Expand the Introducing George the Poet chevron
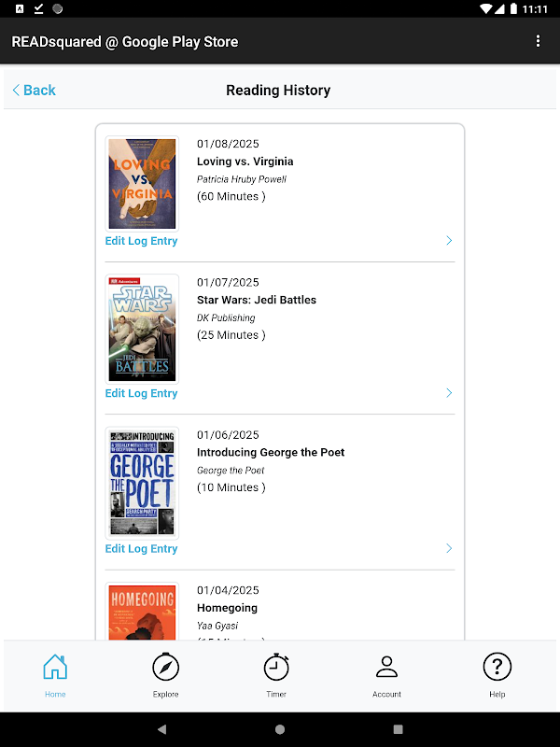 click(449, 548)
